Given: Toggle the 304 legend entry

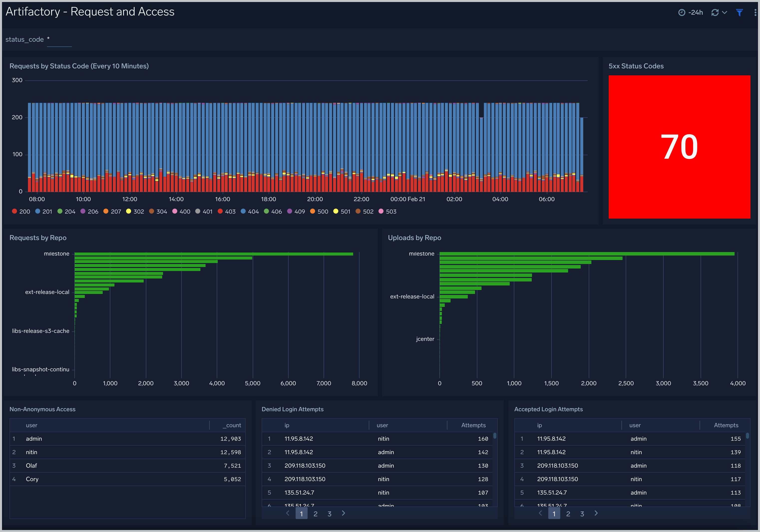Looking at the screenshot, I should 158,211.
